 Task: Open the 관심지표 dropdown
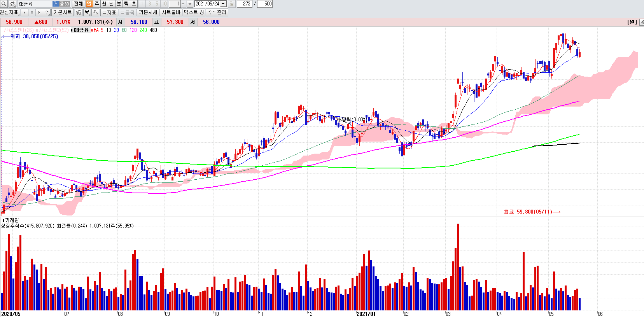(x=10, y=12)
